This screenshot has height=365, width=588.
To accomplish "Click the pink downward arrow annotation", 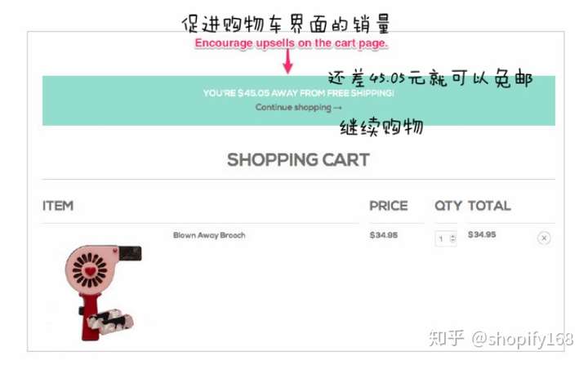I will coord(287,61).
